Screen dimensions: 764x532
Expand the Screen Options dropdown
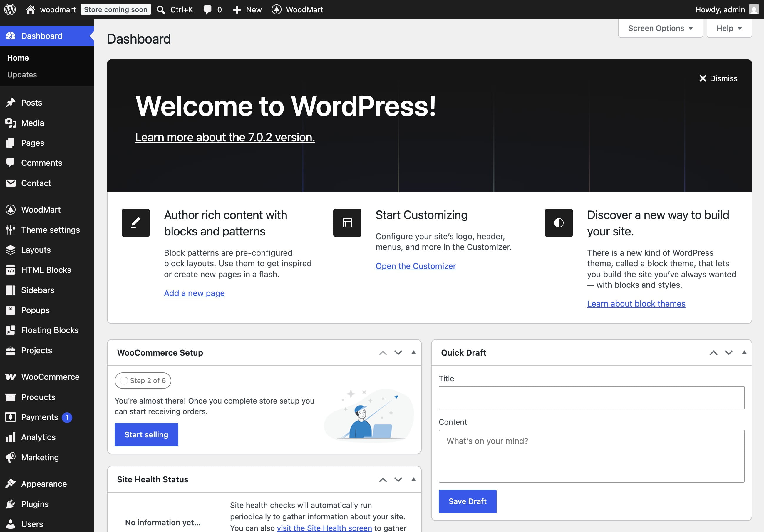tap(661, 28)
